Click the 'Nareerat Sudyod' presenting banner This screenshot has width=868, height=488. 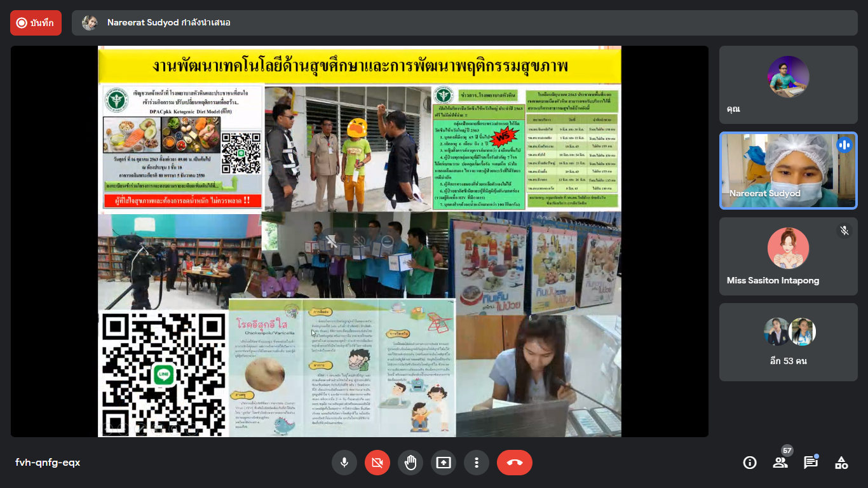click(x=168, y=23)
